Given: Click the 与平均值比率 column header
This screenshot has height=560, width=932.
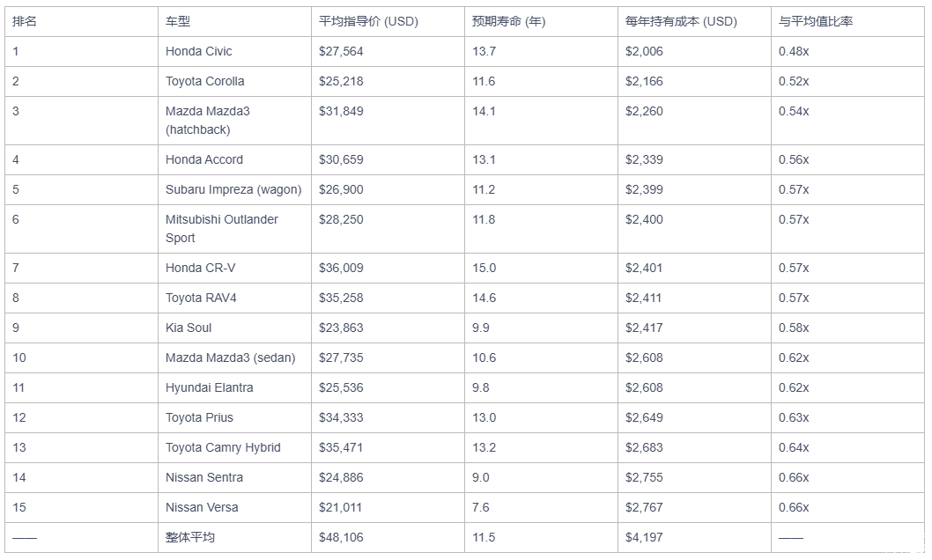Looking at the screenshot, I should point(816,21).
